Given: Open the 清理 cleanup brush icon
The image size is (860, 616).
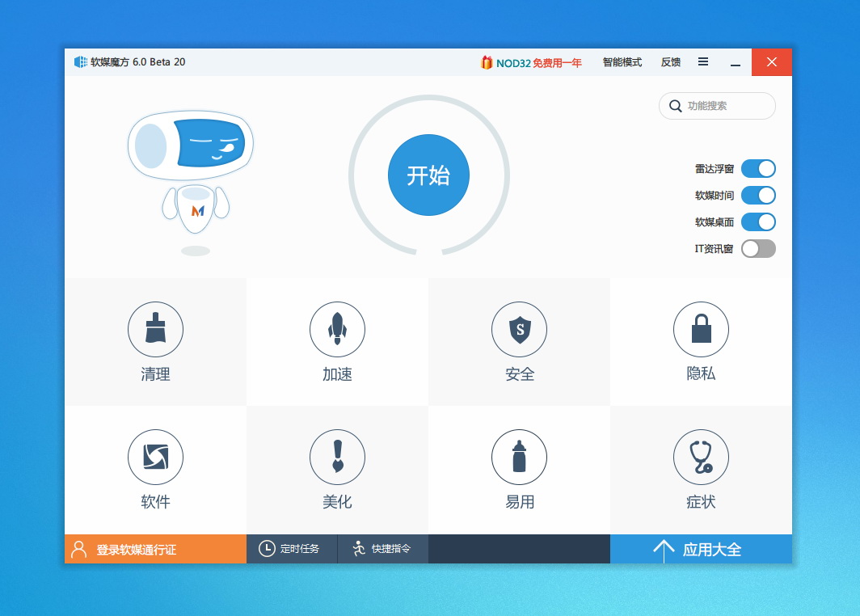Looking at the screenshot, I should click(155, 329).
